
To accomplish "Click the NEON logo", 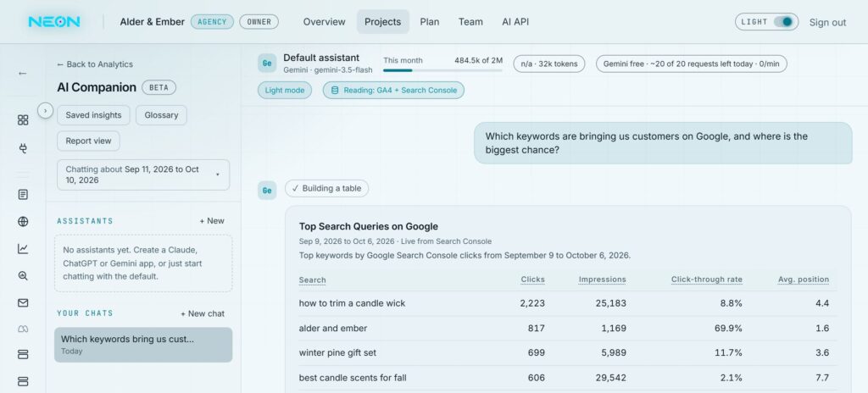I will [54, 21].
